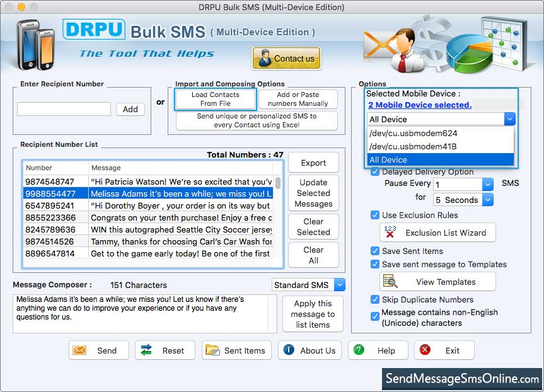
Task: Click the DRPU logo badge
Action: click(94, 29)
